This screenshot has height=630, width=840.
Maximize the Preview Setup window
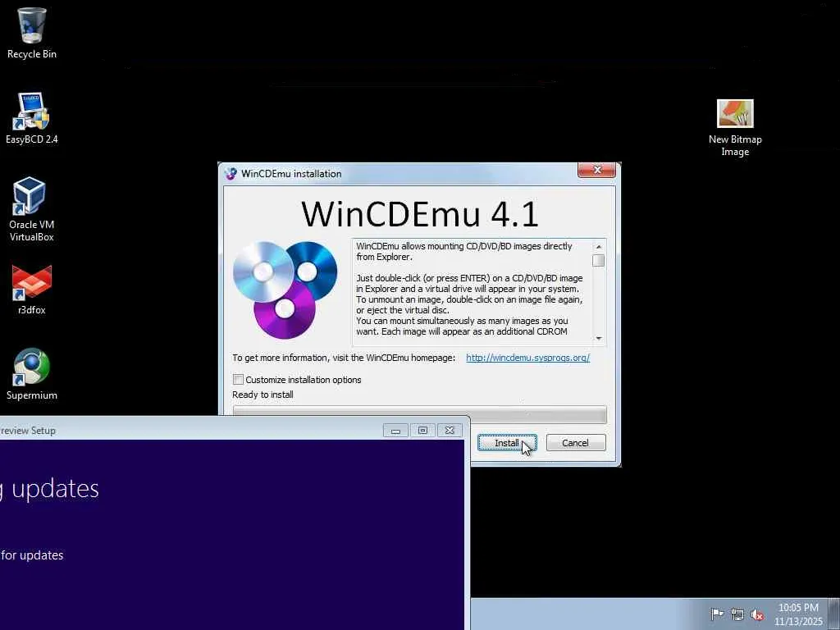coord(422,430)
